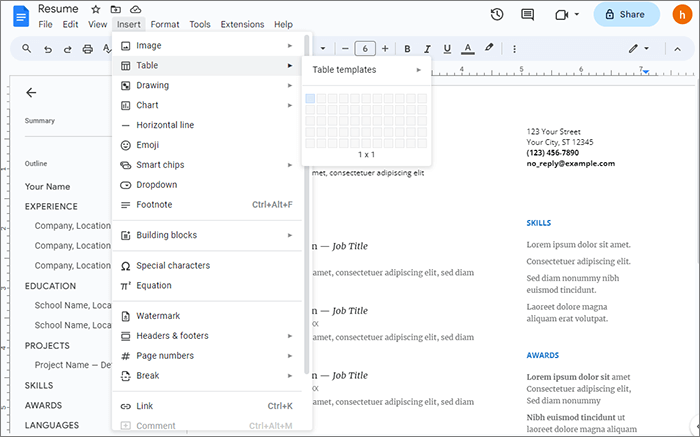Image resolution: width=700 pixels, height=437 pixels.
Task: Click the Resume document title
Action: [x=58, y=9]
